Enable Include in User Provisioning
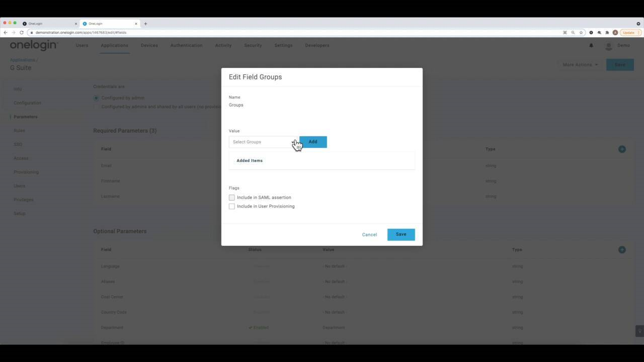This screenshot has width=644, height=362. coord(232,206)
